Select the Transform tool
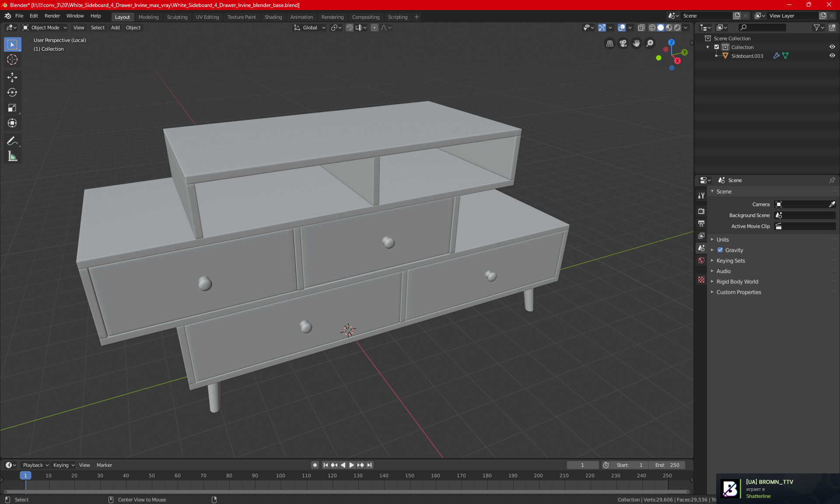 tap(12, 123)
